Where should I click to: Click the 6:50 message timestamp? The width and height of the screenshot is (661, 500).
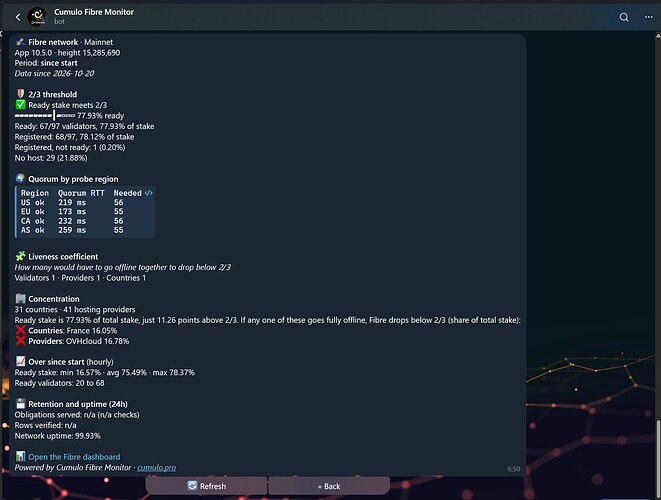[513, 469]
